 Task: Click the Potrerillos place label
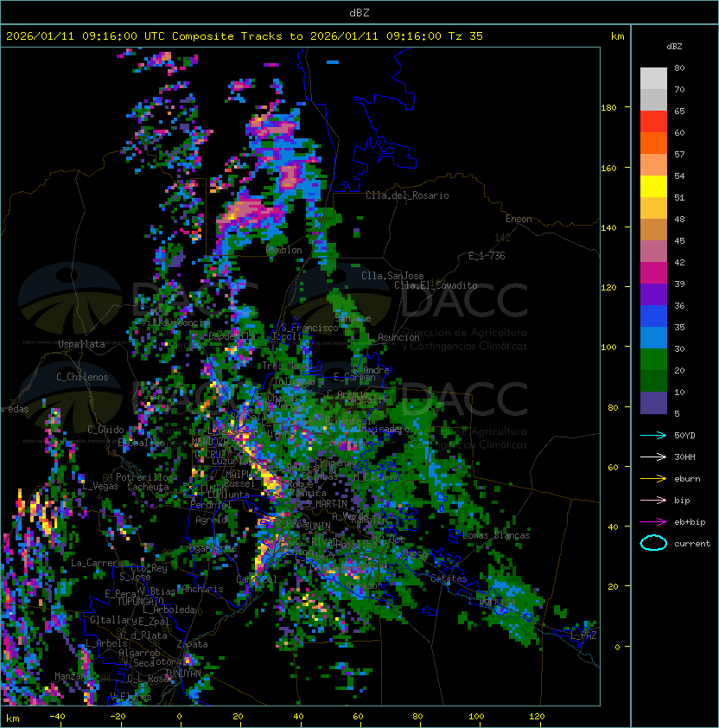click(x=144, y=477)
